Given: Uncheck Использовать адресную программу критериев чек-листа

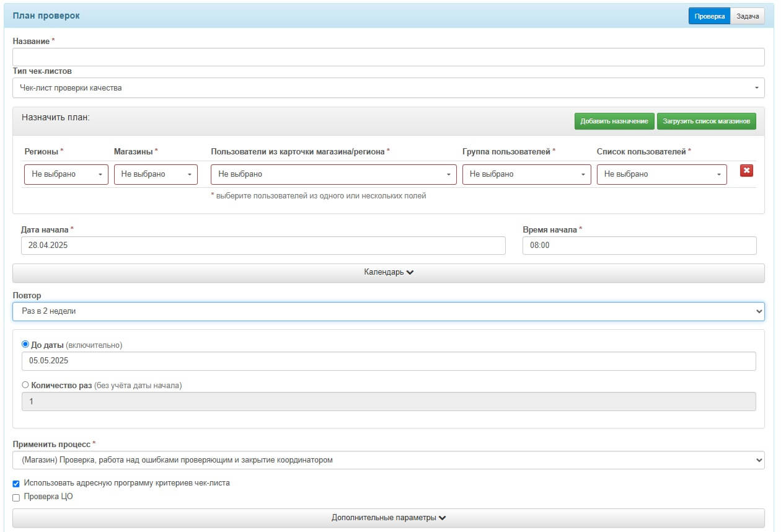Looking at the screenshot, I should point(17,484).
